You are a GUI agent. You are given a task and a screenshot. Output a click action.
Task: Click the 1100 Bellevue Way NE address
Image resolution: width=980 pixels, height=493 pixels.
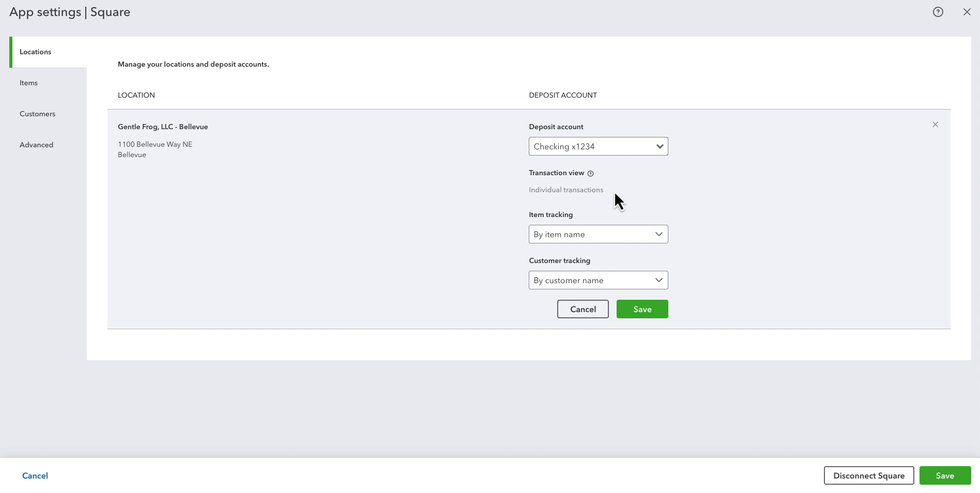click(155, 144)
